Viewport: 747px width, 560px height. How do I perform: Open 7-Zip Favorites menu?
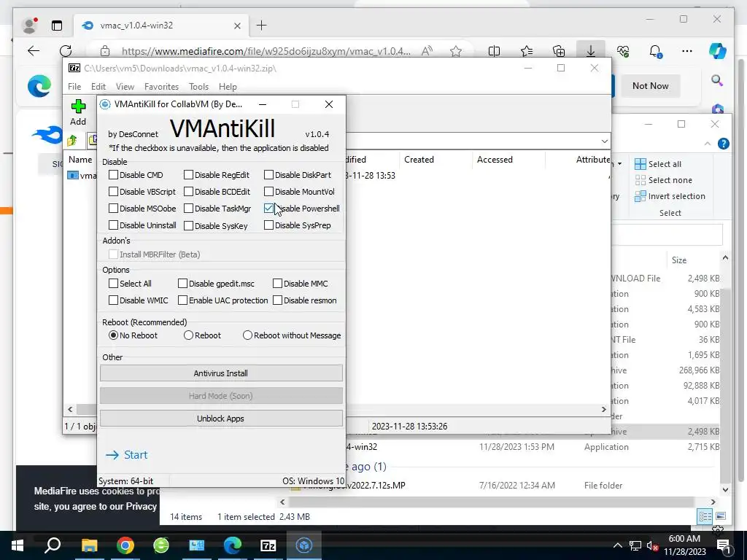click(x=161, y=87)
